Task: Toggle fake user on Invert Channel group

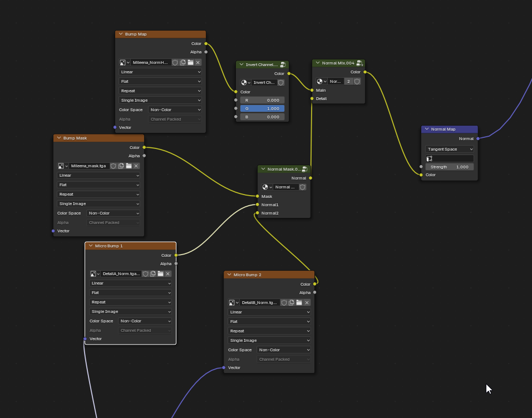Action: [x=281, y=82]
